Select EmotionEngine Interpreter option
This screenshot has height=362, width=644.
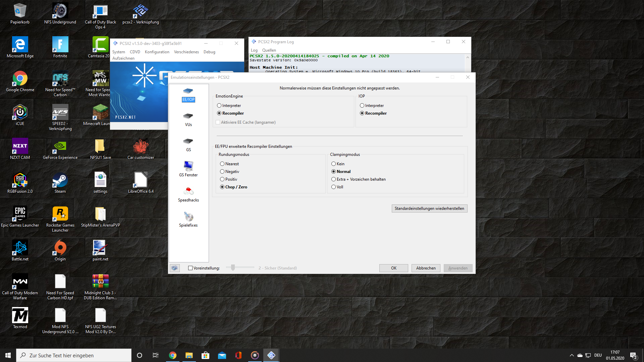point(219,106)
